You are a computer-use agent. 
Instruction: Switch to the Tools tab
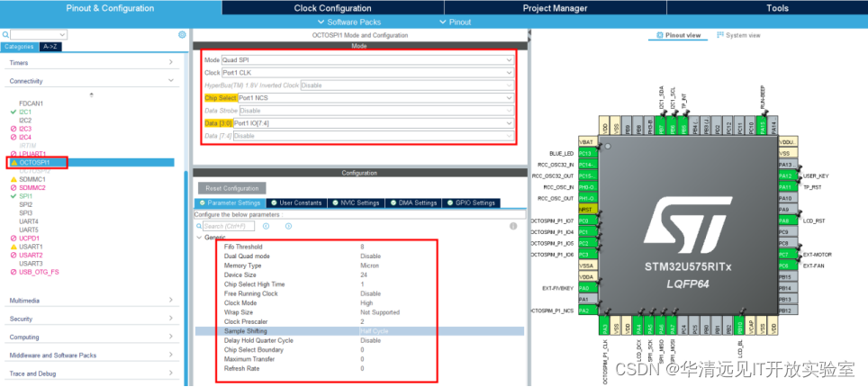778,8
